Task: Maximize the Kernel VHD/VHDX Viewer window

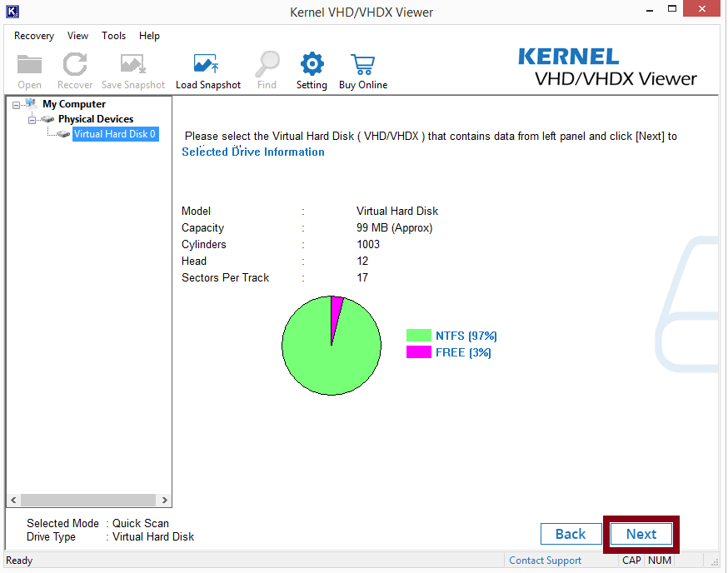Action: [672, 9]
